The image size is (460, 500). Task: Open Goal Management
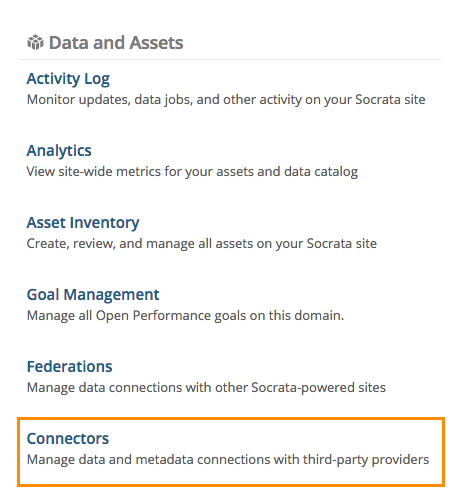pyautogui.click(x=93, y=295)
